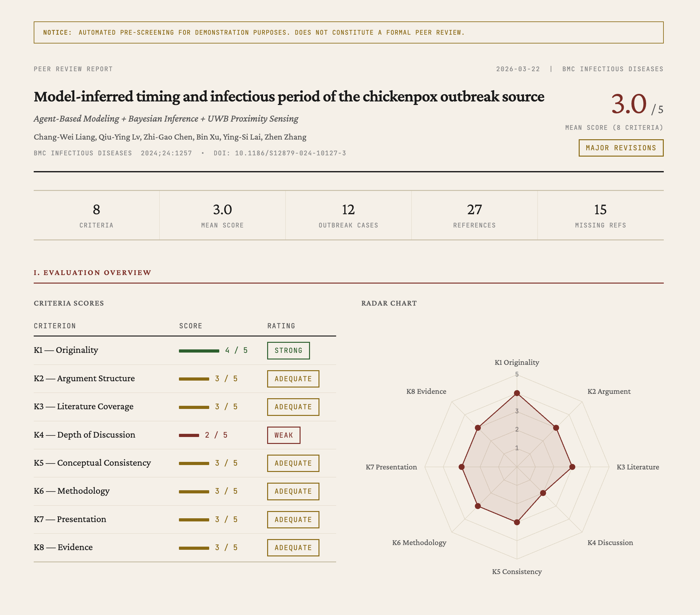Viewport: 700px width, 615px height.
Task: Click the green Originality score bar
Action: pyautogui.click(x=199, y=351)
